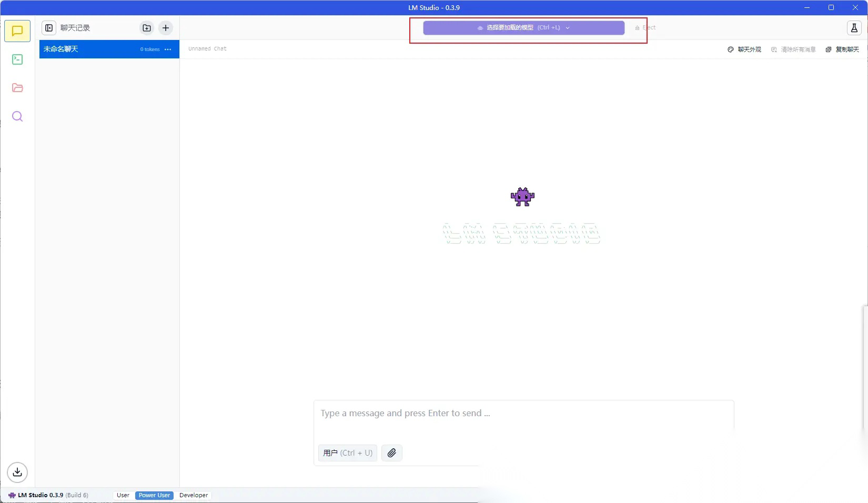Open the Developer terminal sidebar icon
The image size is (868, 503).
[17, 59]
